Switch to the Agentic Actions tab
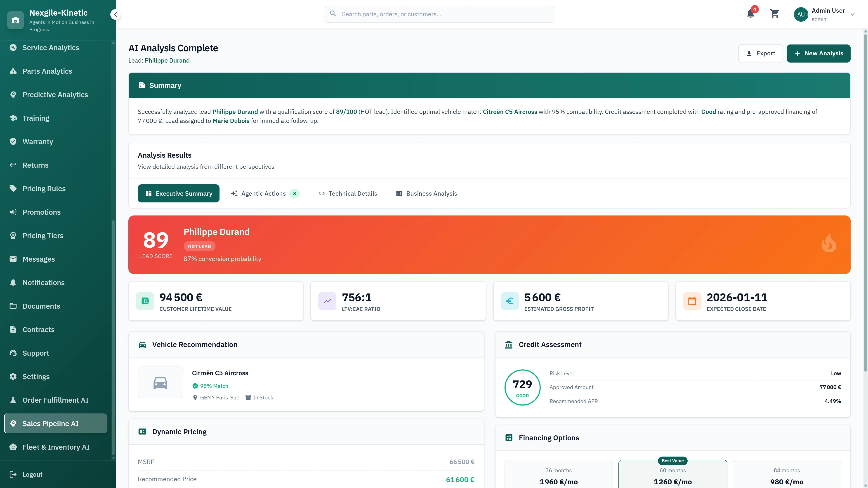This screenshot has height=488, width=868. pyautogui.click(x=264, y=193)
